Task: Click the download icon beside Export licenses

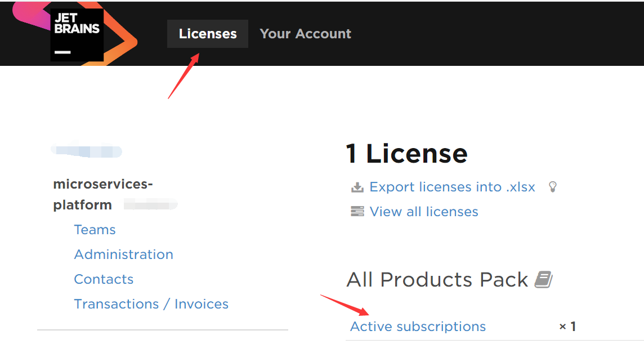Action: 357,187
